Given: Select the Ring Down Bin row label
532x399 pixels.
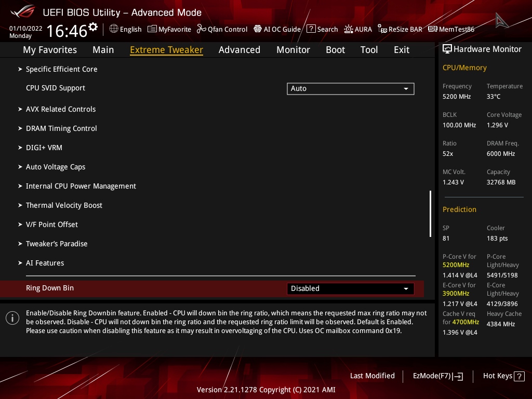Looking at the screenshot, I should [50, 288].
